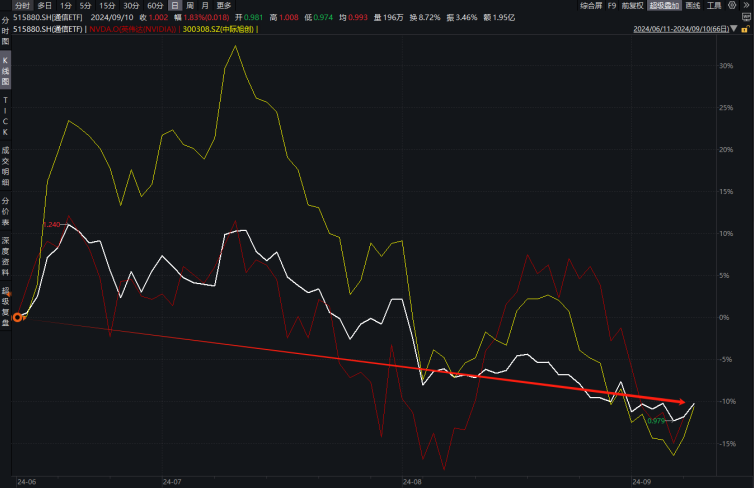Click the date range 2024/06/11-2024/09/10(66日) link
Image resolution: width=754 pixels, height=488 pixels.
[681, 29]
